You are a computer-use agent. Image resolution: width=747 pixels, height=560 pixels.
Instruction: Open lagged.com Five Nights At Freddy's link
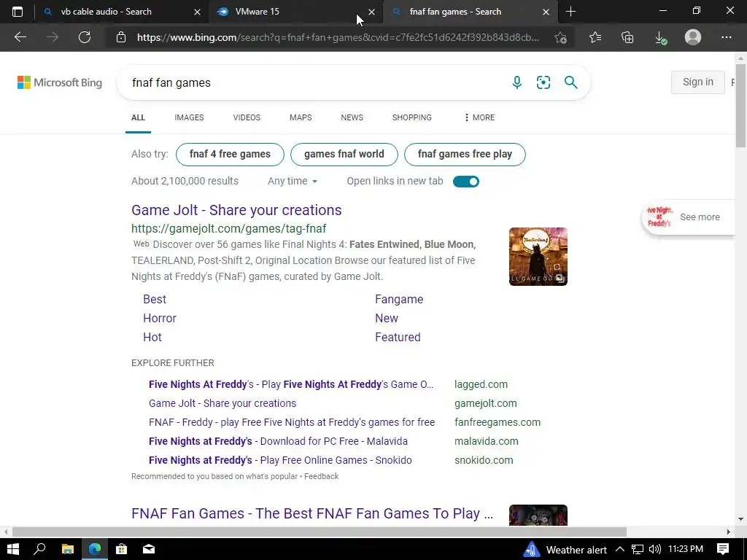click(x=291, y=384)
